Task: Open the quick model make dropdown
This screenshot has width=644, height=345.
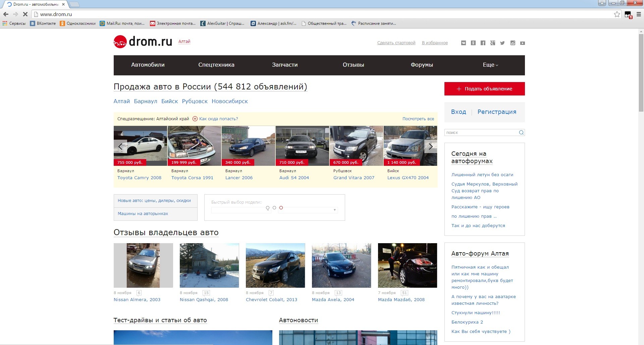Action: pyautogui.click(x=240, y=210)
